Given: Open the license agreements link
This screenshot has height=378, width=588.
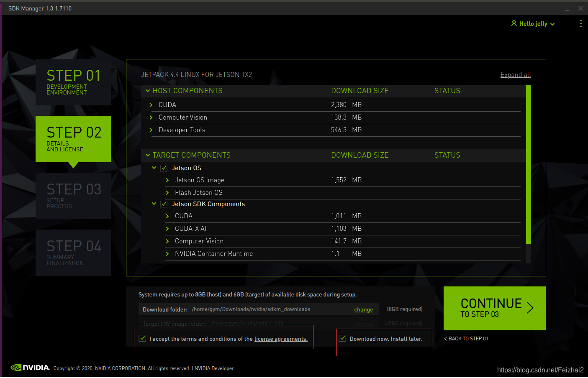Looking at the screenshot, I should point(281,339).
